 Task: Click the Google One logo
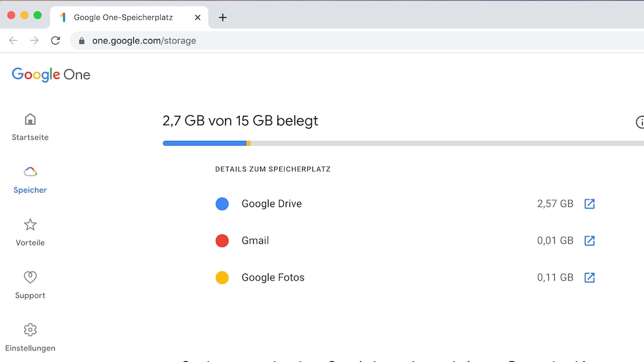point(51,75)
